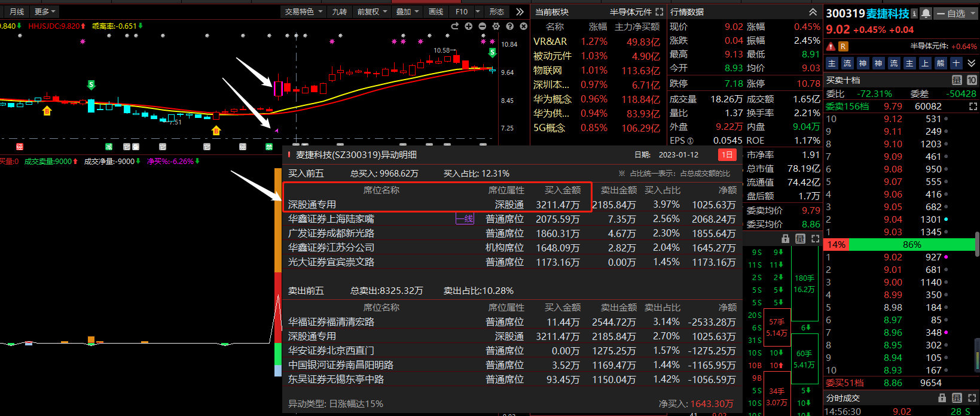Open the stock info 'i' icon
Screen dimensions: 980x416
tap(915, 13)
